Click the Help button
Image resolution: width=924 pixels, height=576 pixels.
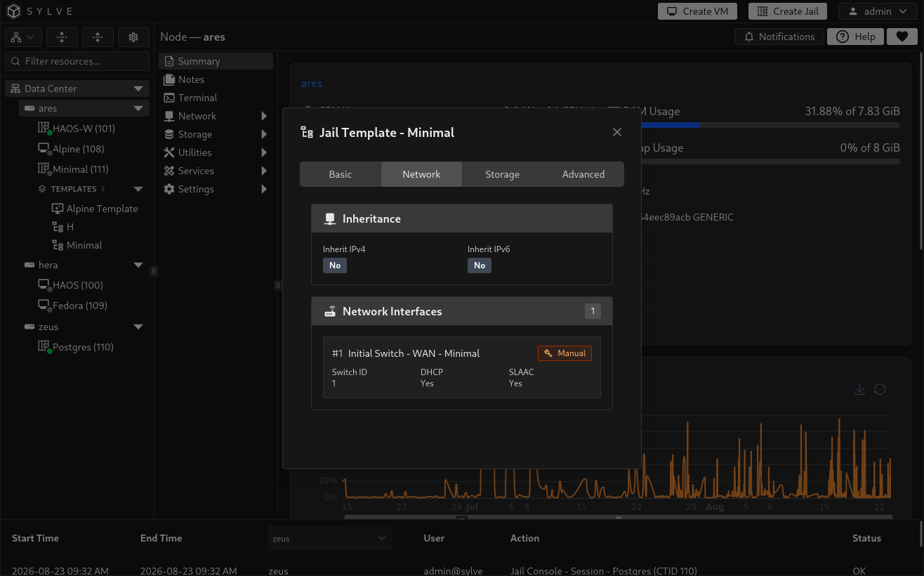click(x=855, y=37)
